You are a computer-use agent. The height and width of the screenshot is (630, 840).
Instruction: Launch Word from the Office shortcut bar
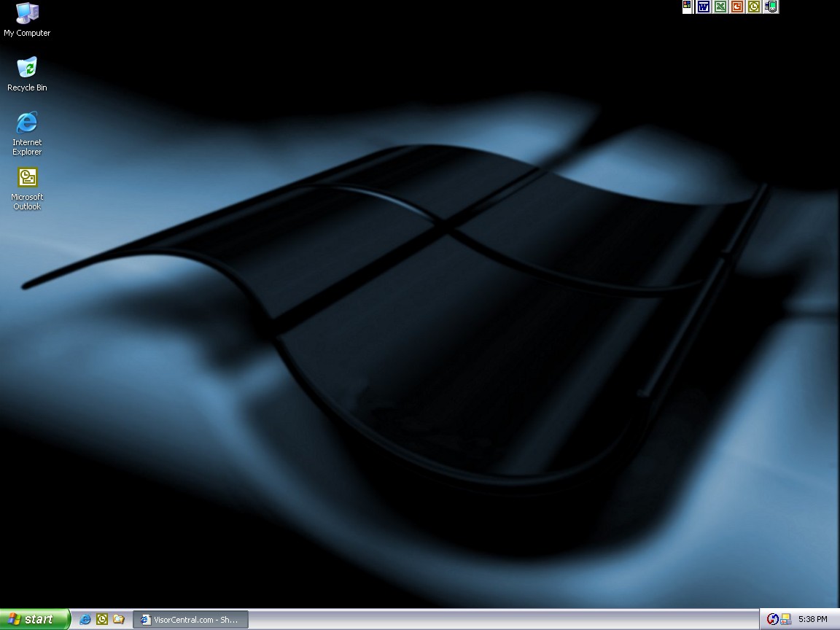tap(704, 7)
